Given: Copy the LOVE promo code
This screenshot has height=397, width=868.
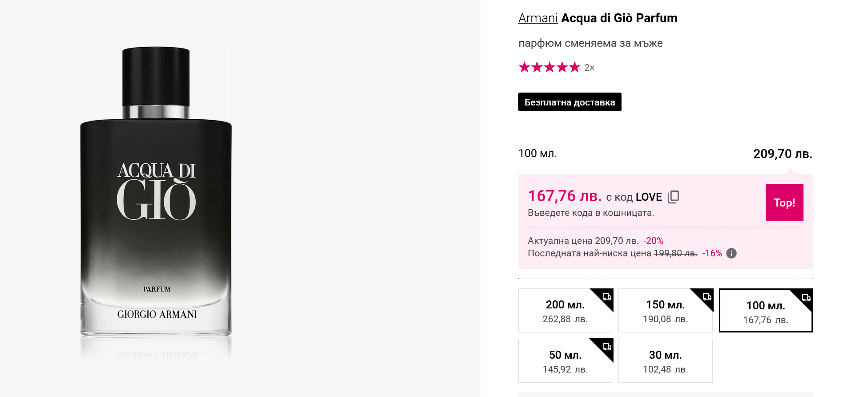Looking at the screenshot, I should 673,197.
